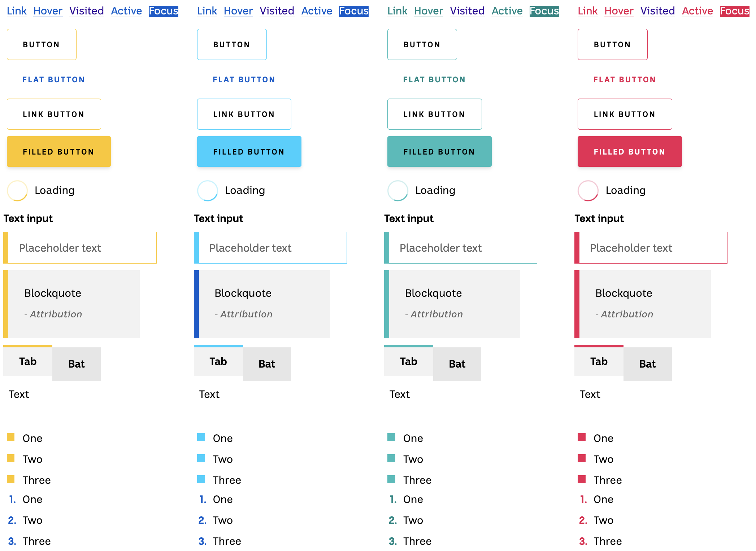Viewport: 756px width, 551px height.
Task: Click the red loading spinner
Action: (x=588, y=191)
